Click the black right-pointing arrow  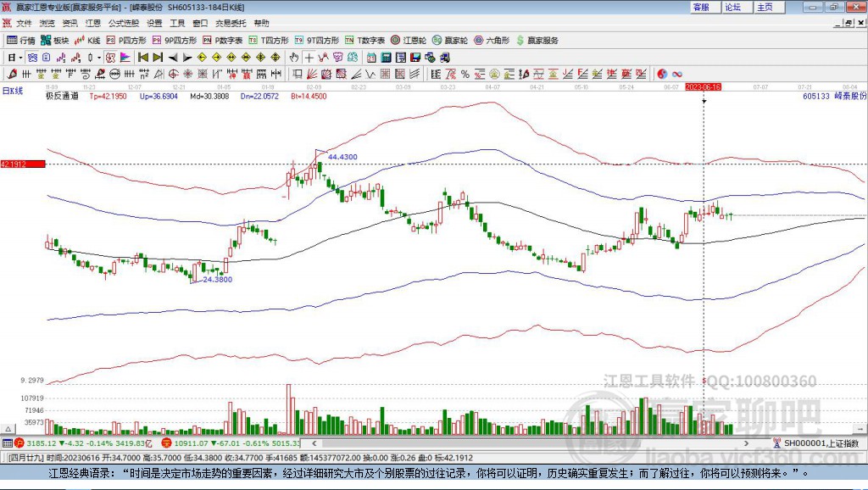[187, 57]
